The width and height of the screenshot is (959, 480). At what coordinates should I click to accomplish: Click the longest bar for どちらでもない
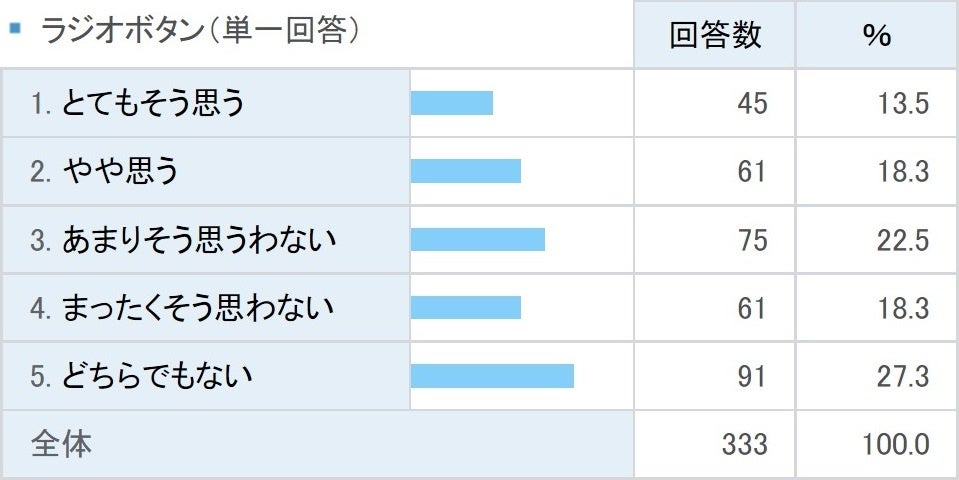pos(492,376)
